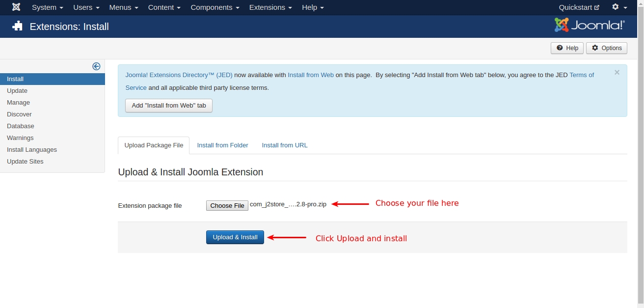
Task: Switch to Install from URL tab
Action: (285, 145)
